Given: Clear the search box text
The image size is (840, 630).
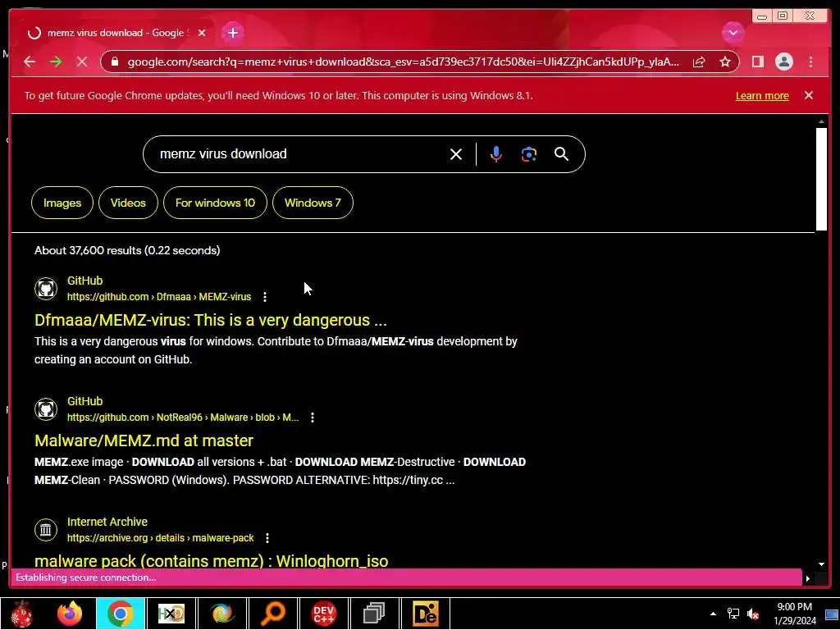Looking at the screenshot, I should (456, 154).
